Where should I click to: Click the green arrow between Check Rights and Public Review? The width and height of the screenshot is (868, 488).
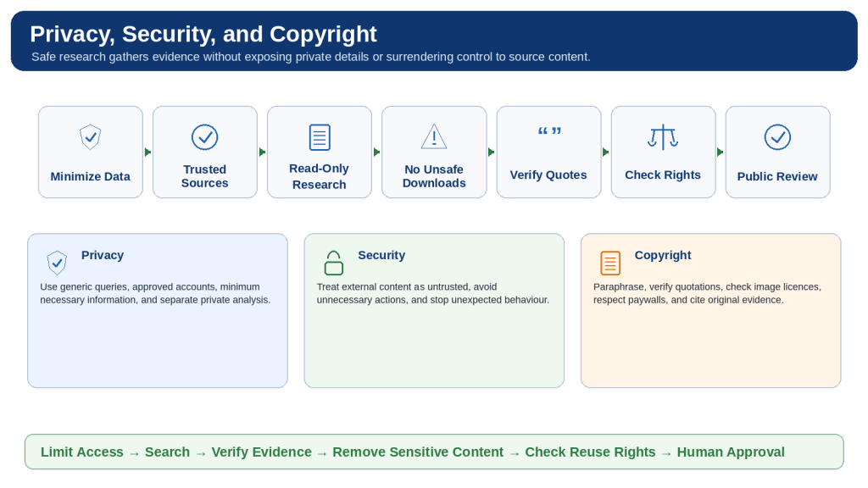(x=721, y=152)
